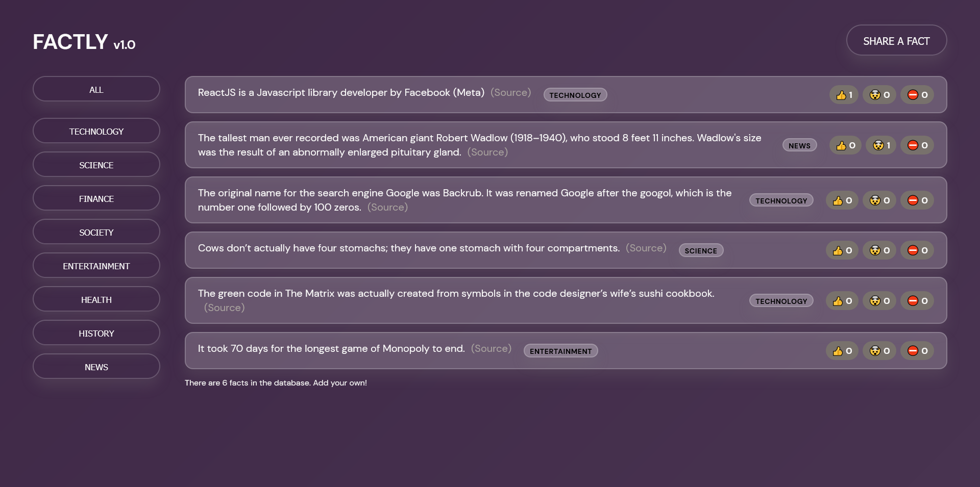980x487 pixels.
Task: Upvote the Matrix sushi cookbook fact
Action: pos(842,300)
